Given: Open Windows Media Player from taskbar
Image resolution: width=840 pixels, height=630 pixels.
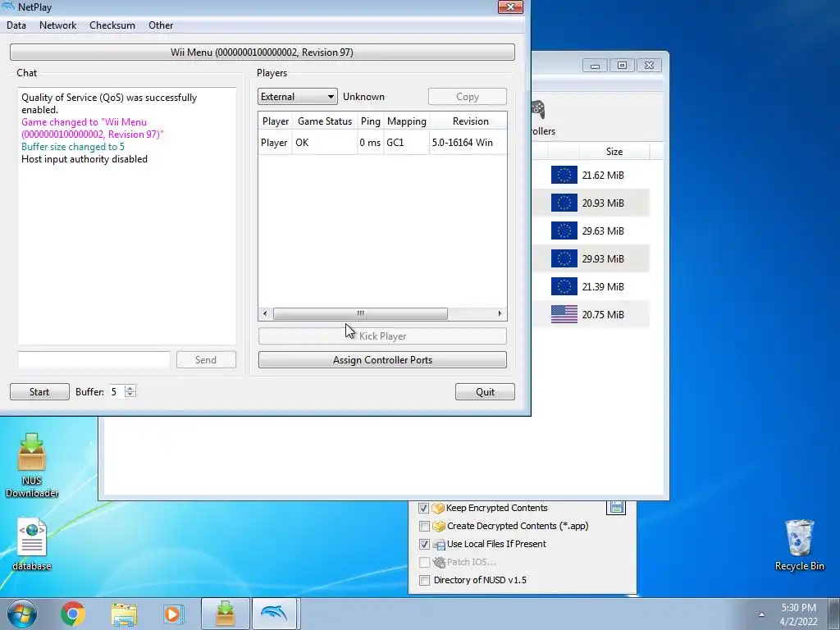Looking at the screenshot, I should (x=174, y=614).
